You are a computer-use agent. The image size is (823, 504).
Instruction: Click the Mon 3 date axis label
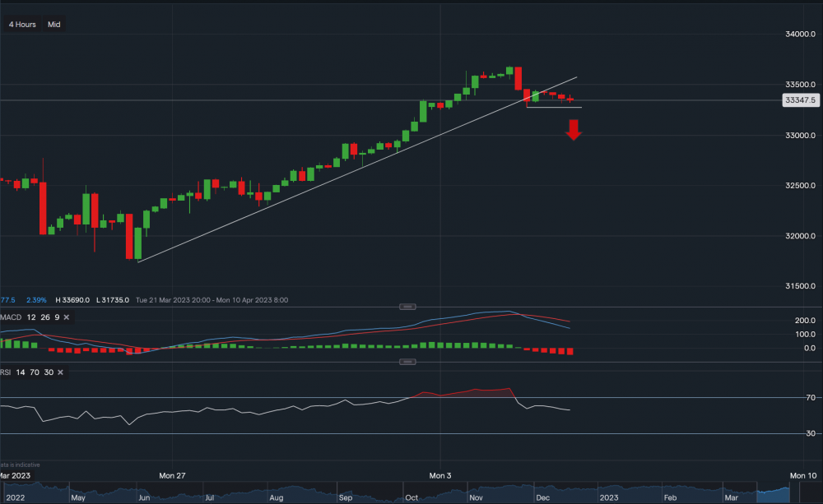click(439, 475)
